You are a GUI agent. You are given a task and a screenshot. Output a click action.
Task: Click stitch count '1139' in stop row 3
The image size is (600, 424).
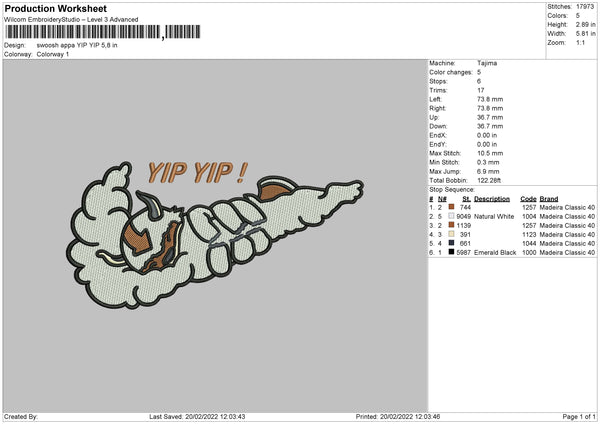click(464, 225)
